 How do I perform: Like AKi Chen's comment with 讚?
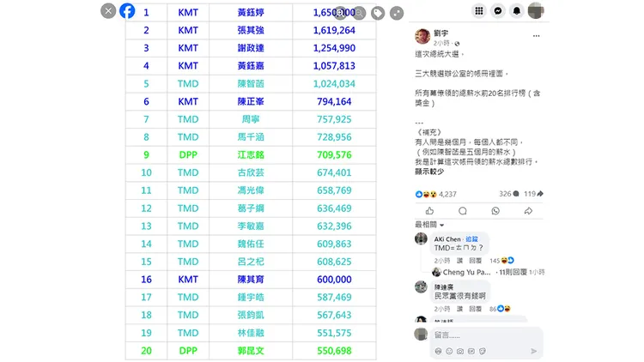[x=459, y=261]
